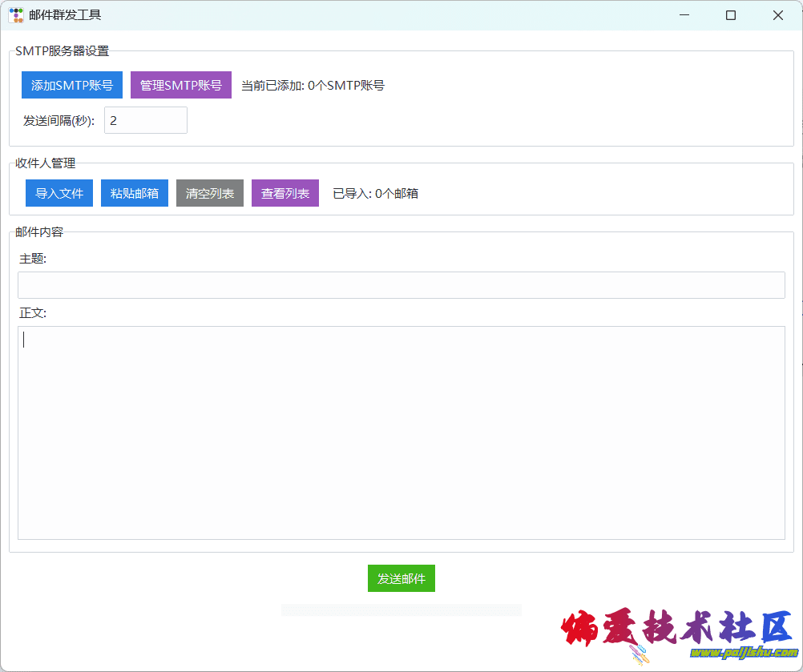The width and height of the screenshot is (803, 672).
Task: Click the app icon in title bar
Action: (x=16, y=15)
